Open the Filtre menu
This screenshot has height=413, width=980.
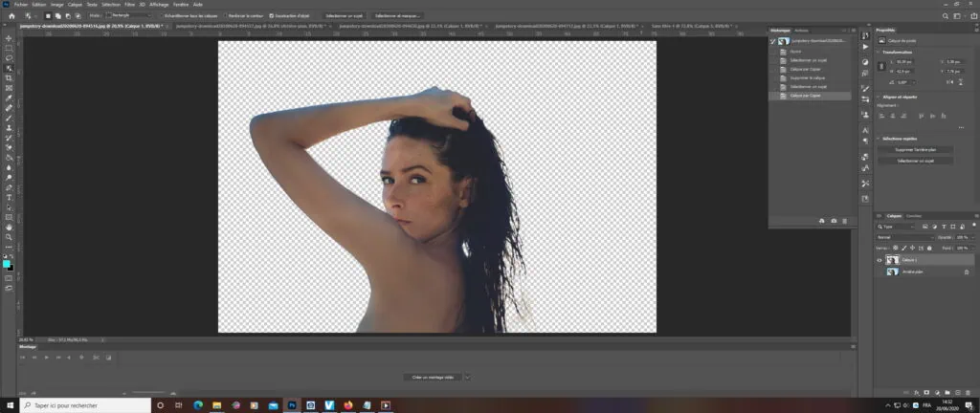coord(130,4)
